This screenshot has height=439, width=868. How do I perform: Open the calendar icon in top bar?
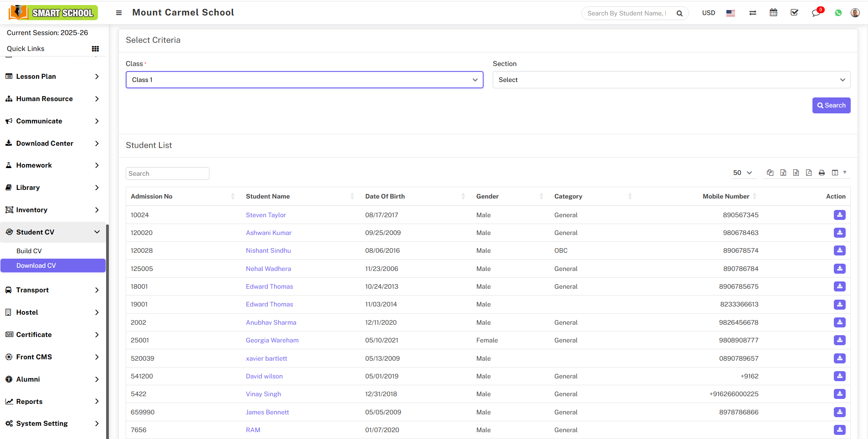[x=773, y=13]
